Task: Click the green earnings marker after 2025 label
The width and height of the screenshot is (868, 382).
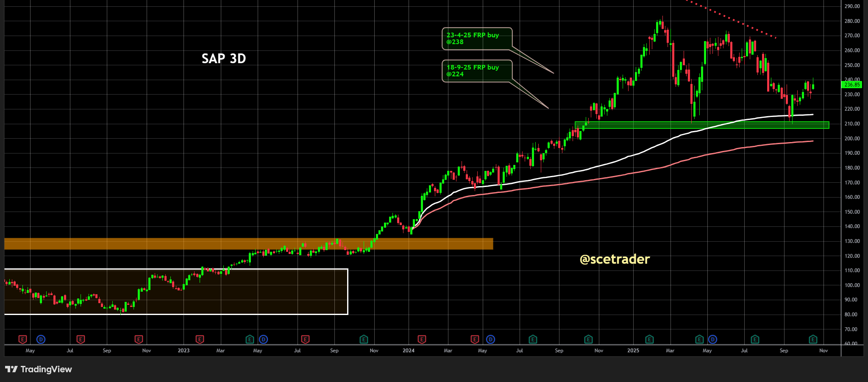Action: pos(649,339)
